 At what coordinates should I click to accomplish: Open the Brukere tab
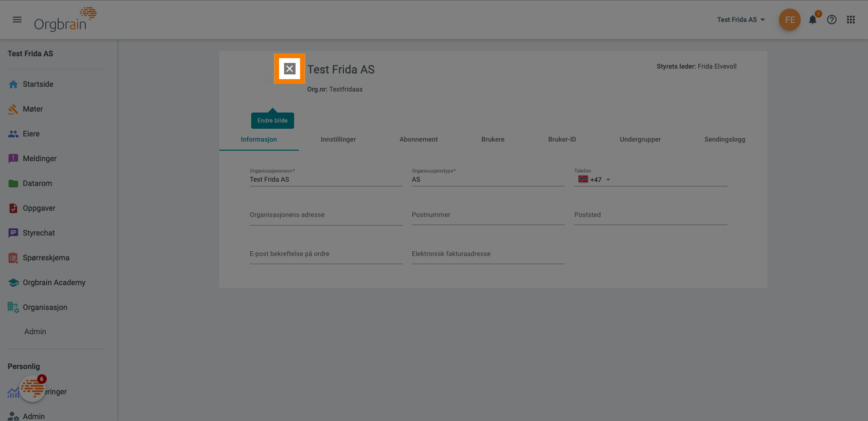click(493, 139)
